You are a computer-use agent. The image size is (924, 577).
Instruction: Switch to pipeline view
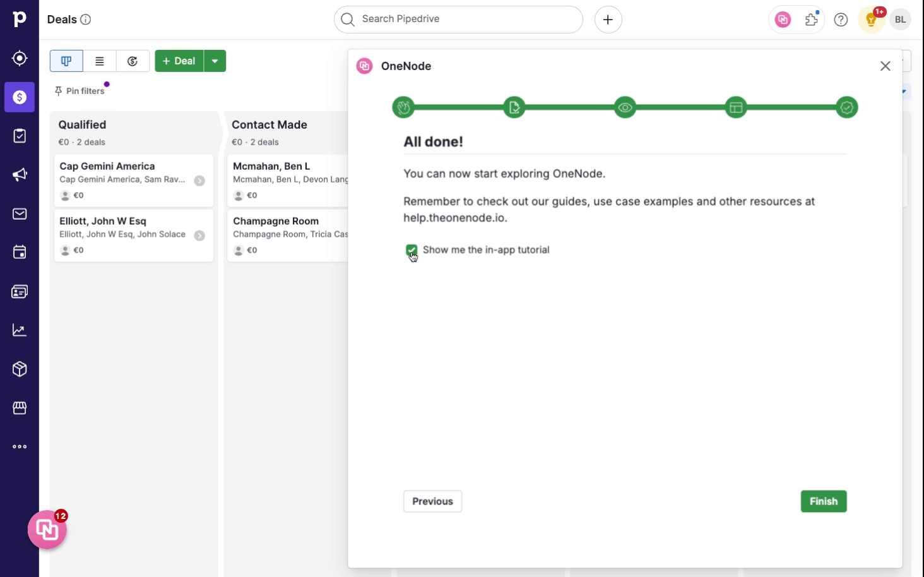[x=66, y=61]
